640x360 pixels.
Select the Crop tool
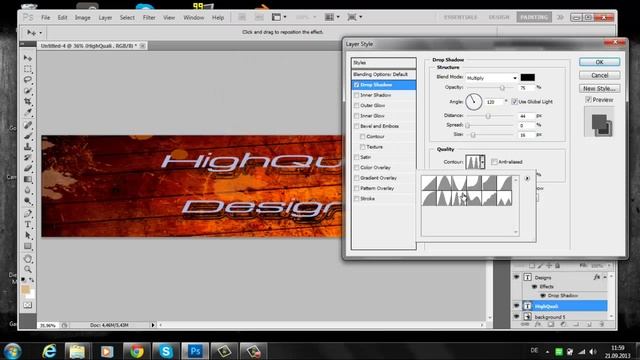pos(28,101)
